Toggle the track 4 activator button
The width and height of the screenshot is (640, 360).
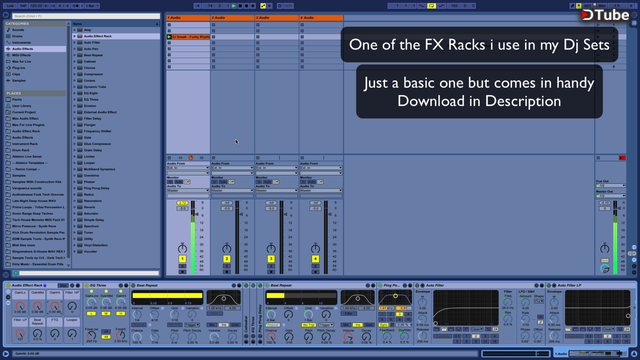315,259
